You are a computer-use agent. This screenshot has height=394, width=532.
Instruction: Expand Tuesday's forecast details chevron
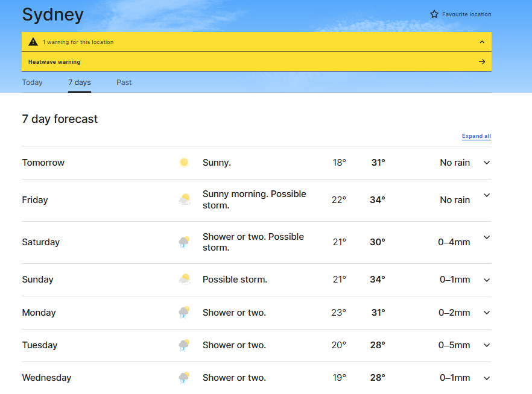point(487,345)
